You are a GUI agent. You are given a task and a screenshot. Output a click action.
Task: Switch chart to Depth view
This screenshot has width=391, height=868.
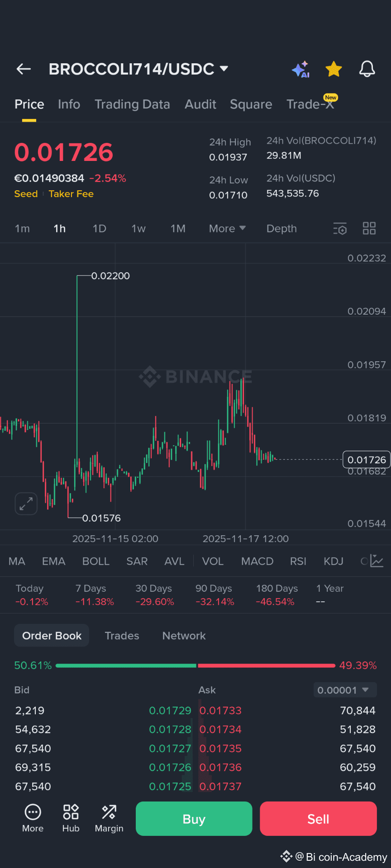[x=281, y=229]
